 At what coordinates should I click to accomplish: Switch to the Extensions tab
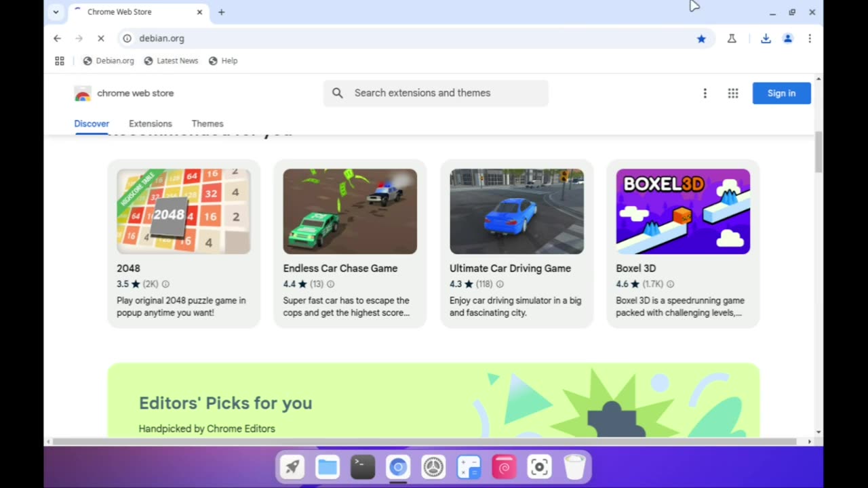click(x=151, y=123)
